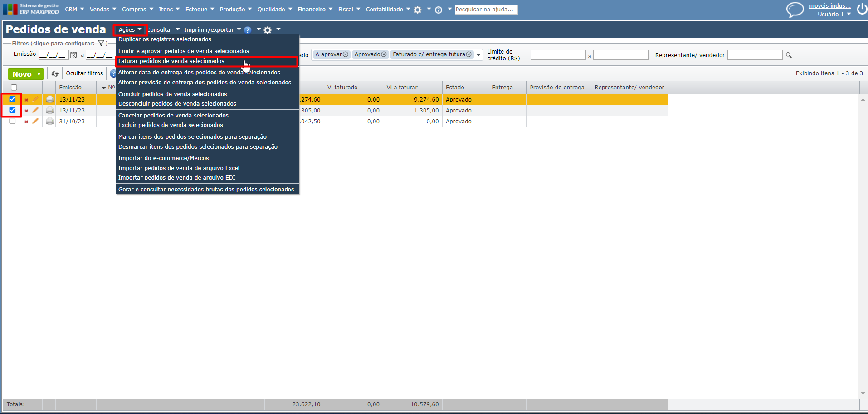Sort by the Emissão column header
This screenshot has height=414, width=868.
70,88
